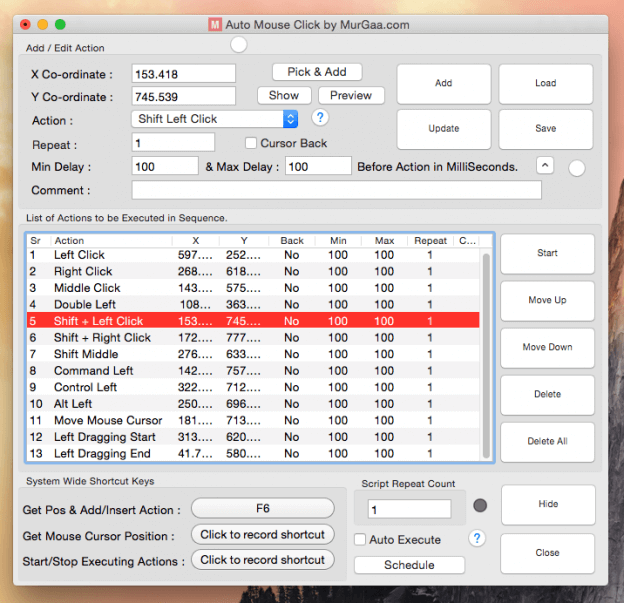Click the X Co-ordinate field
624x603 pixels.
click(183, 74)
